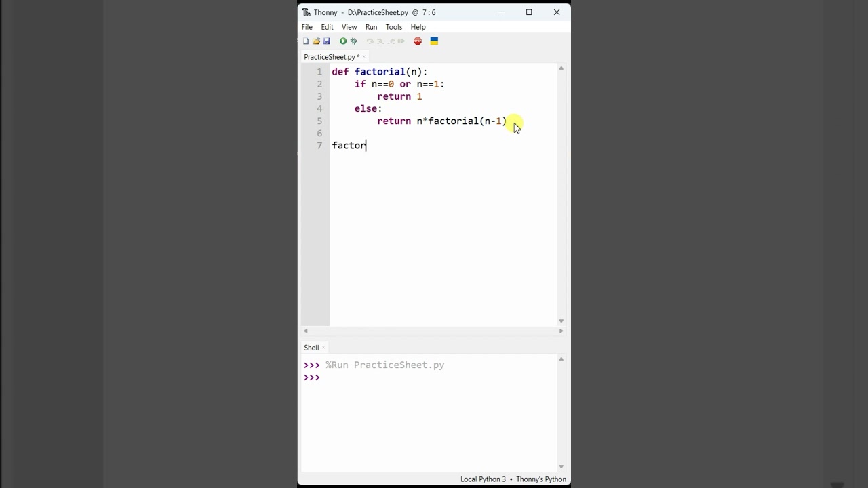Open a file using the folder icon
This screenshot has height=488, width=868.
pos(316,41)
